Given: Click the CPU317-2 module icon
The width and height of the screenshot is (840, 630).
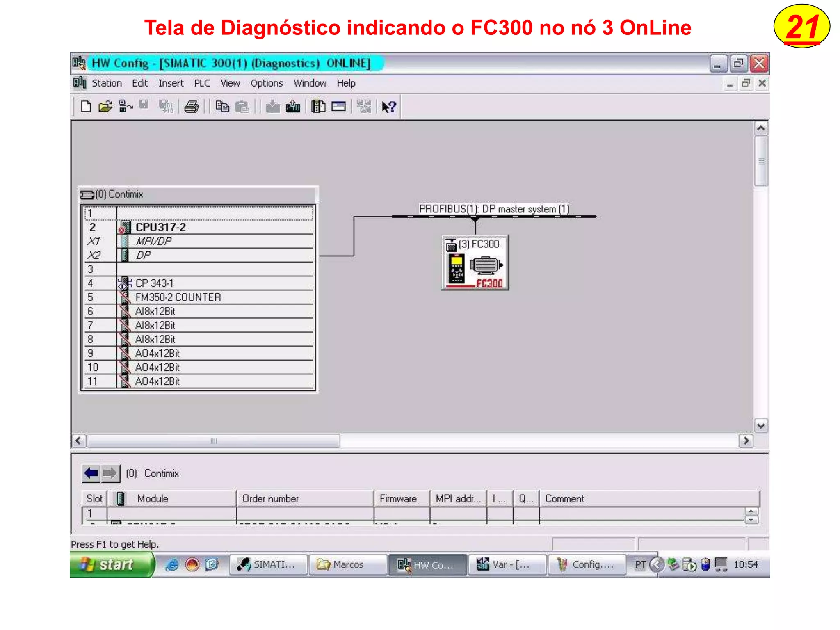Looking at the screenshot, I should [x=124, y=227].
